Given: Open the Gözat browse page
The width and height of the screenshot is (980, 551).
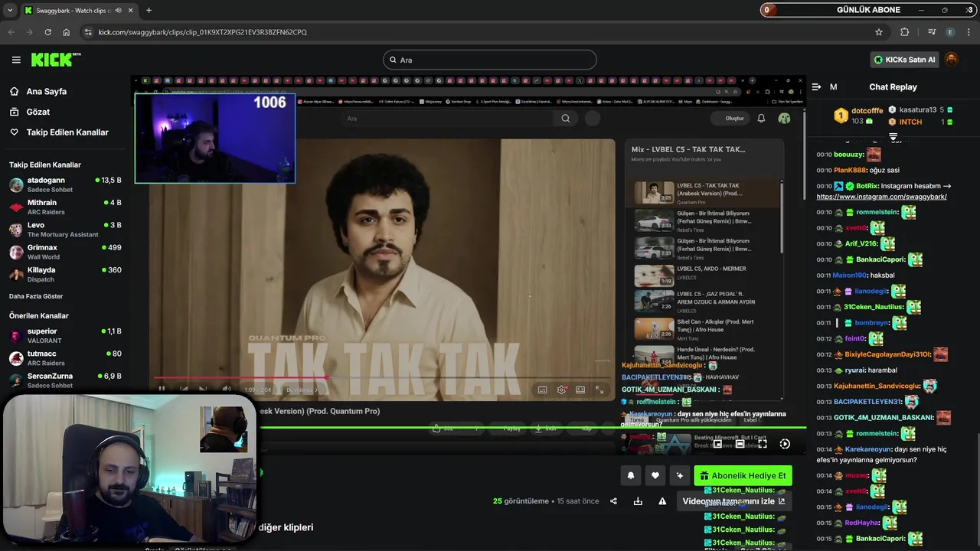Looking at the screenshot, I should [38, 112].
